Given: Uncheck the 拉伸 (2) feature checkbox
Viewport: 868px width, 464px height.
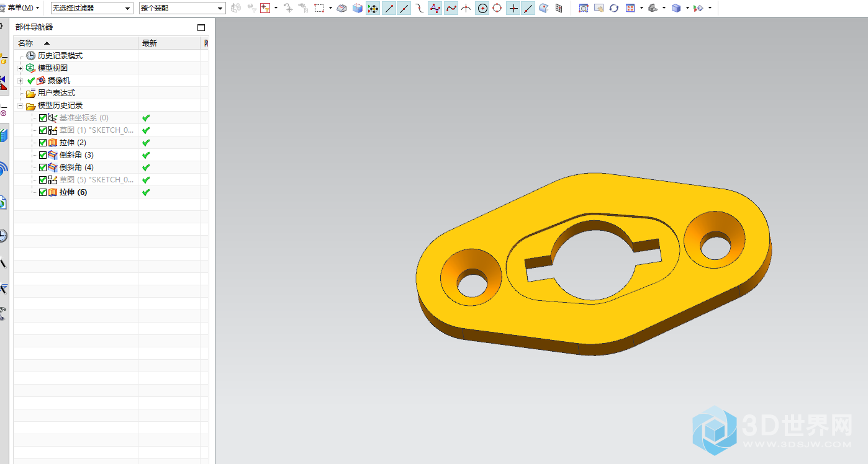Looking at the screenshot, I should point(43,143).
